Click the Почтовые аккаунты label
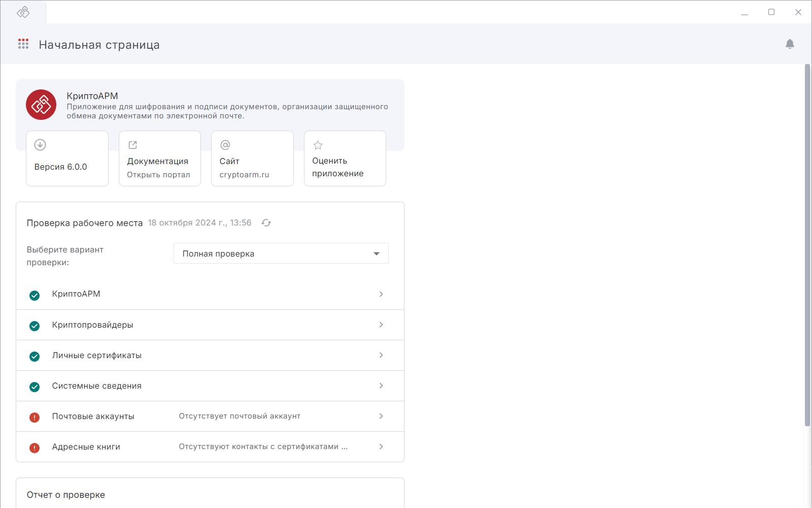The image size is (812, 508). [93, 416]
